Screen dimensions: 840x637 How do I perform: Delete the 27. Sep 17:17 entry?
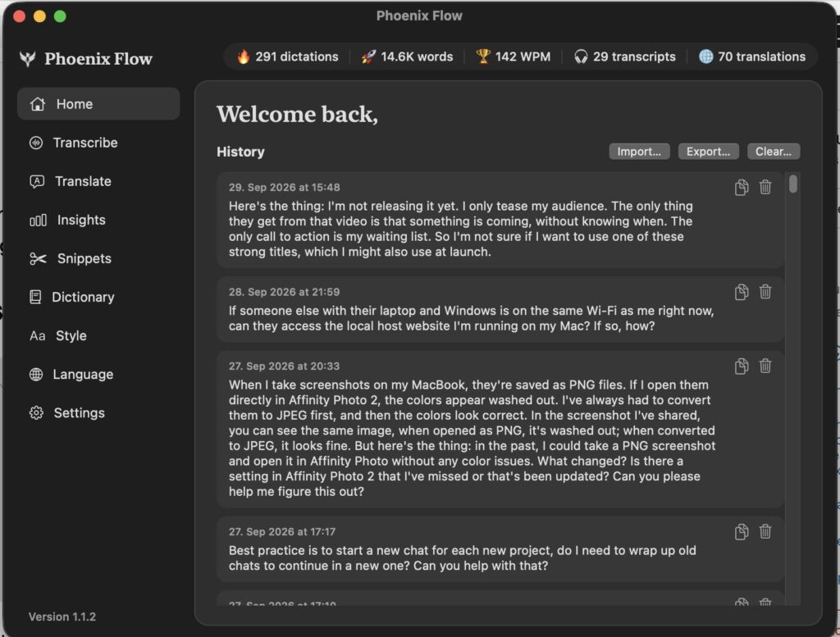(765, 531)
